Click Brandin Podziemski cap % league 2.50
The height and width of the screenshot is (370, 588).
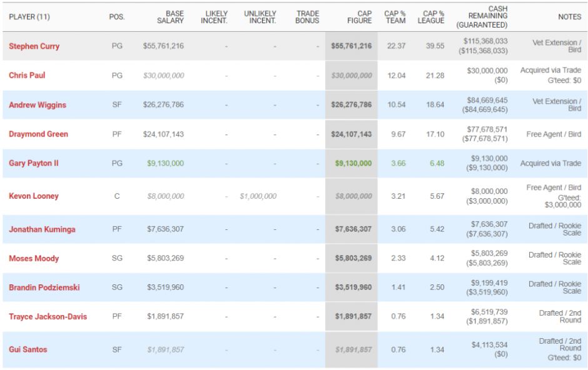437,287
